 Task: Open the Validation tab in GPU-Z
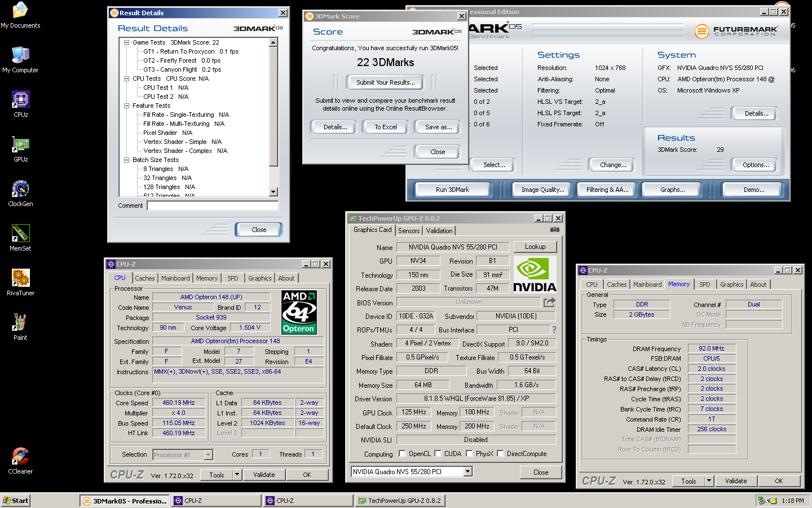tap(439, 231)
